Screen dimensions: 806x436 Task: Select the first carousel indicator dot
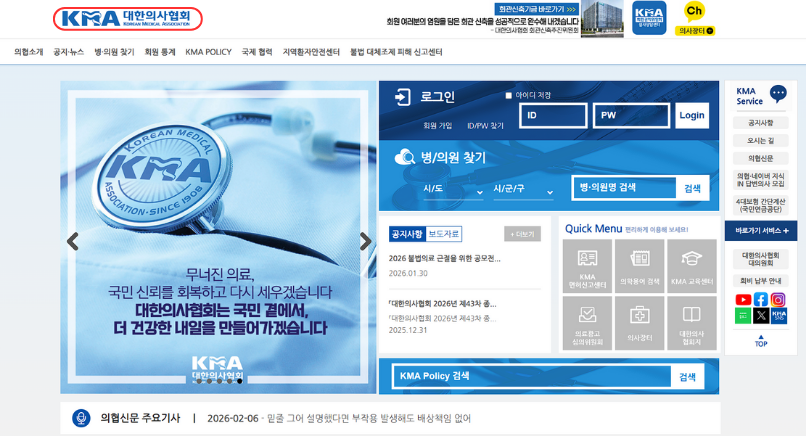[x=199, y=381]
